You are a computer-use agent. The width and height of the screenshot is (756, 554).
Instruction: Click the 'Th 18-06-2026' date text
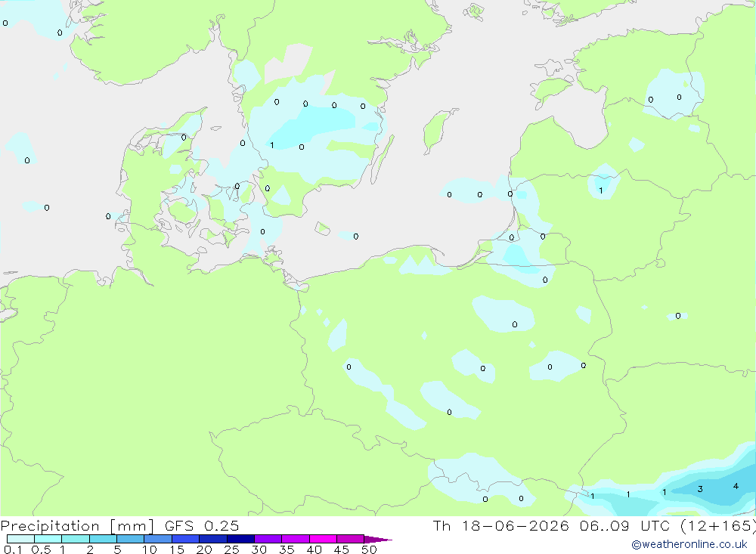501,526
